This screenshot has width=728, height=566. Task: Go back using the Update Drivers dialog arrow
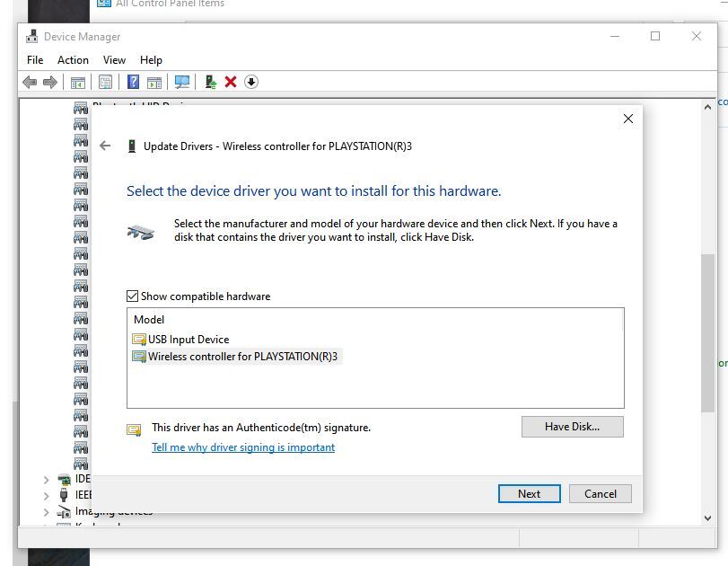pyautogui.click(x=105, y=146)
